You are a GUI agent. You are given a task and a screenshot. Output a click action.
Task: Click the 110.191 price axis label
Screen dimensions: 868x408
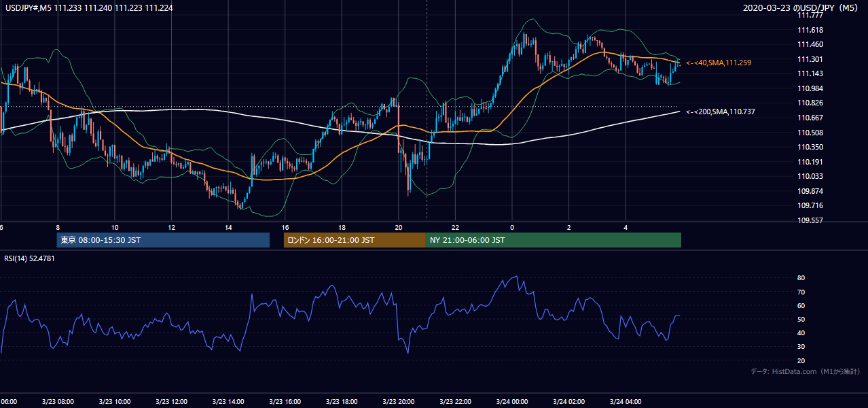(x=810, y=162)
